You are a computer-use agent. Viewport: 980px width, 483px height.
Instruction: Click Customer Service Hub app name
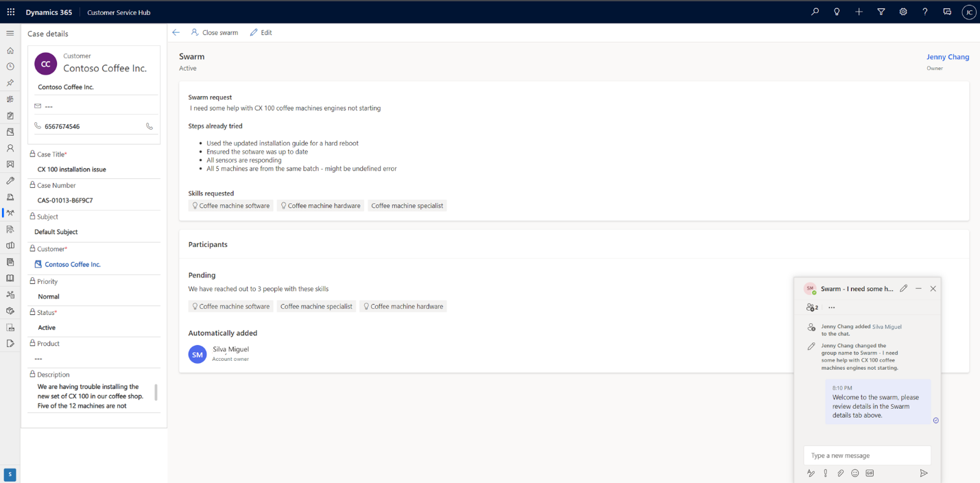tap(119, 12)
